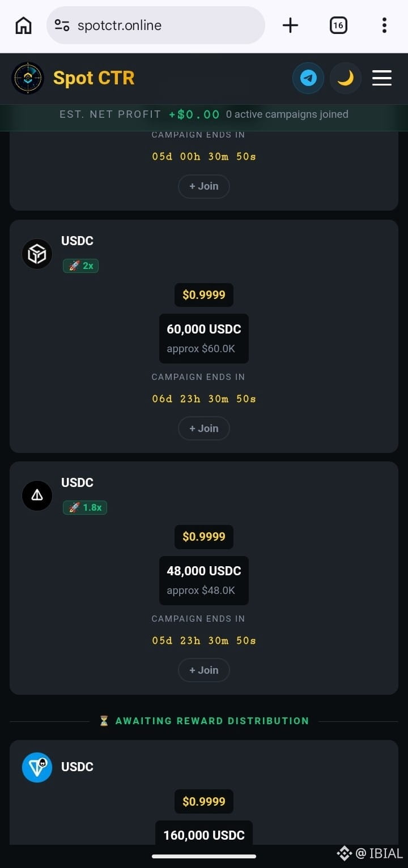This screenshot has width=408, height=868.
Task: Click the Spot CTR logo icon
Action: pyautogui.click(x=28, y=78)
